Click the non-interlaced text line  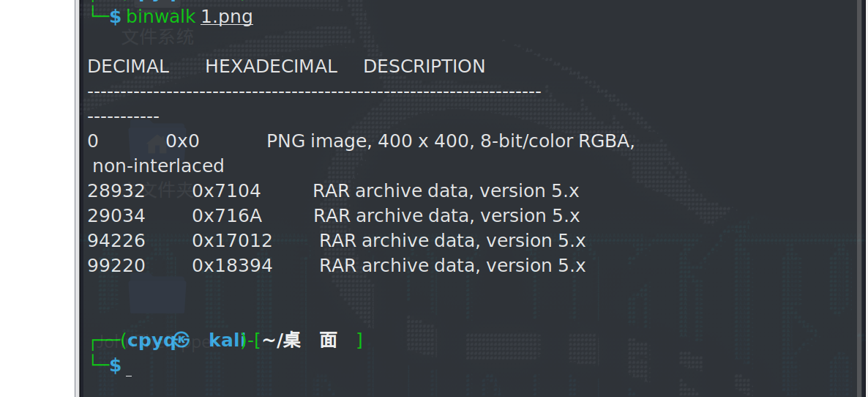[x=158, y=166]
